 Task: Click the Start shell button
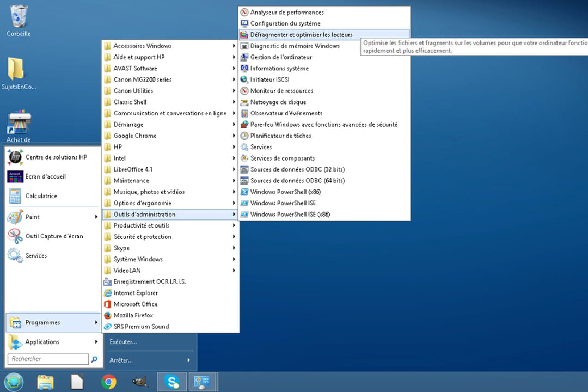tap(14, 382)
